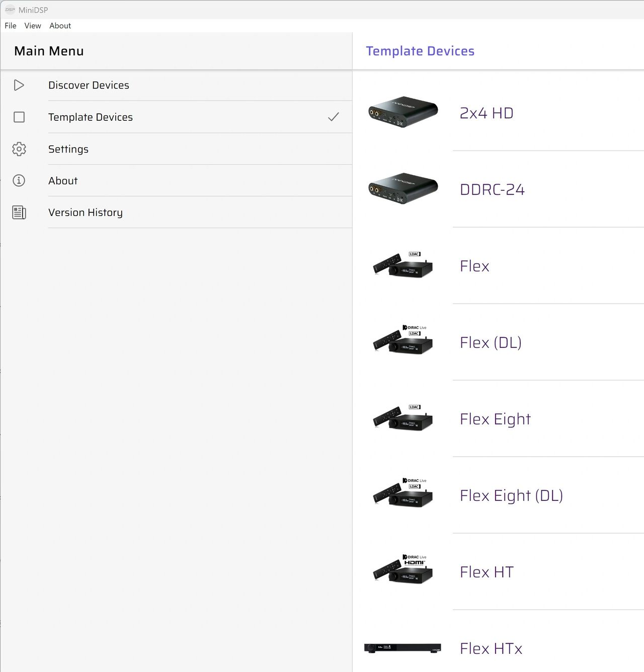The height and width of the screenshot is (672, 644).
Task: Click the MiniDSP logo in title bar
Action: [x=10, y=10]
